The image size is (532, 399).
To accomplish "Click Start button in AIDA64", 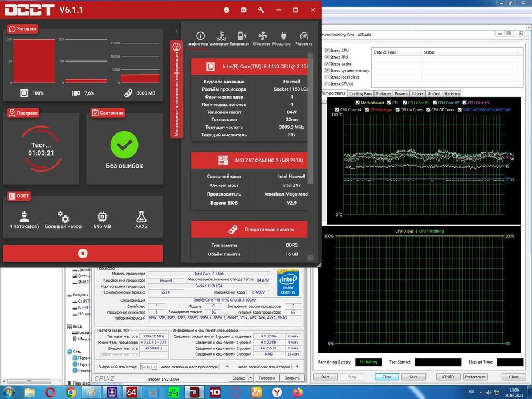I will click(325, 377).
